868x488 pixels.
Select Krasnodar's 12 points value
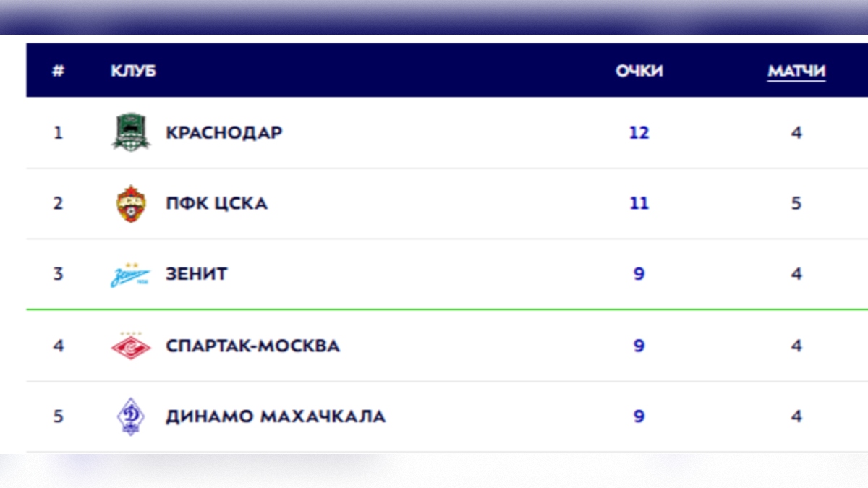(x=639, y=133)
